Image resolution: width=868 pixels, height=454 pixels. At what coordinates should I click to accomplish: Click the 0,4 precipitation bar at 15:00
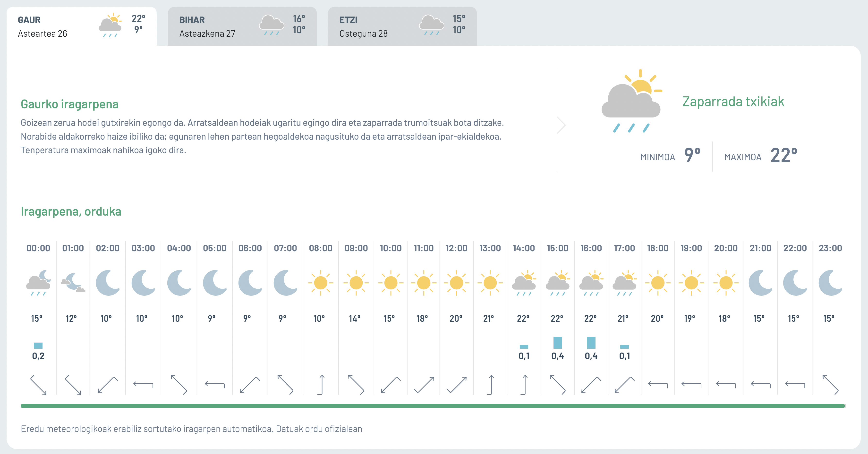(558, 343)
